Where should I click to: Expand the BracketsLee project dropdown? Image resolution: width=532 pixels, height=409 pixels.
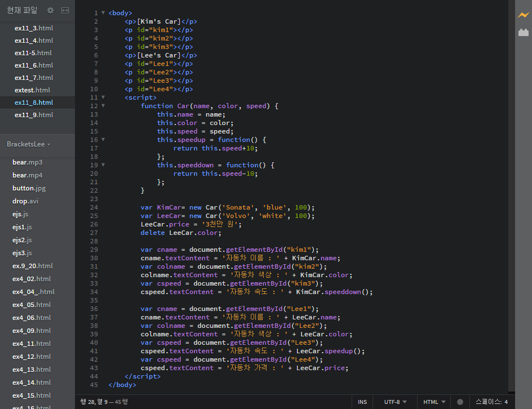click(29, 144)
